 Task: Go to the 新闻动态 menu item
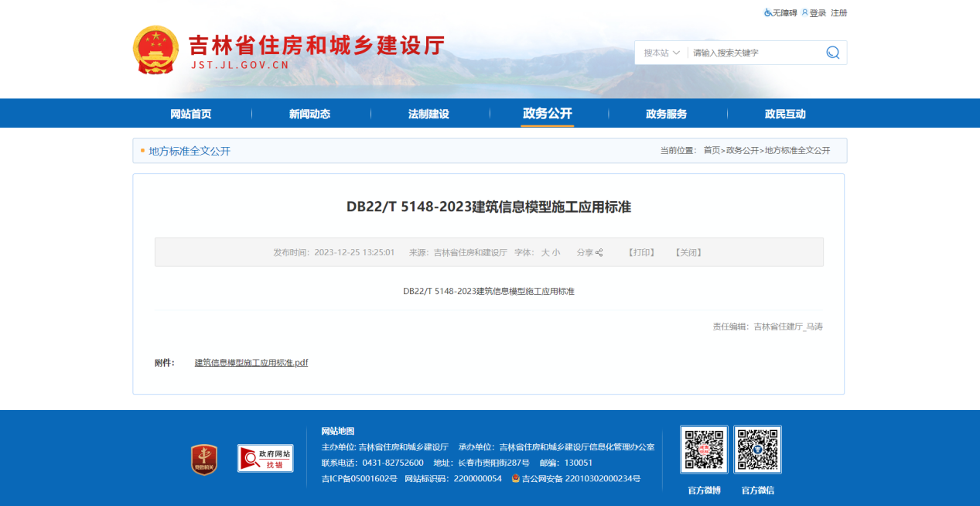coord(310,114)
